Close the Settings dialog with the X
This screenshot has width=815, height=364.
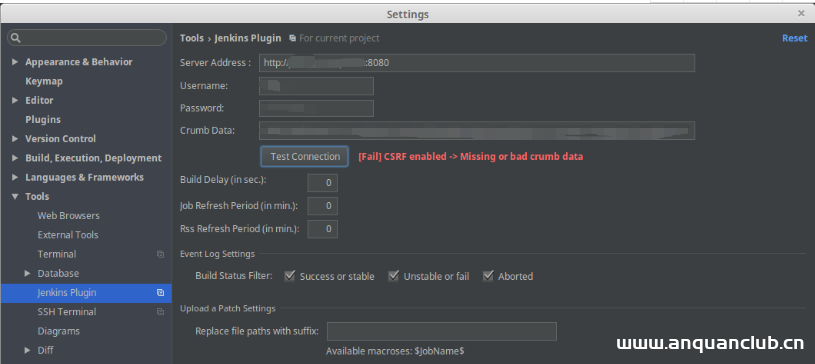(x=801, y=14)
